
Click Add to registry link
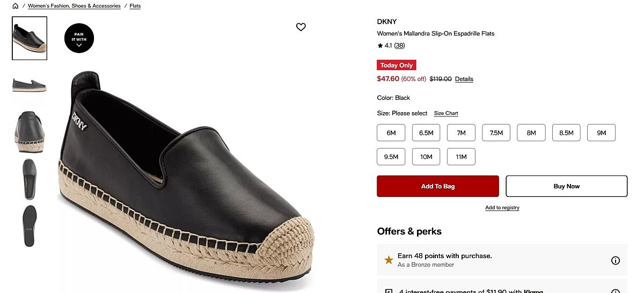[502, 208]
